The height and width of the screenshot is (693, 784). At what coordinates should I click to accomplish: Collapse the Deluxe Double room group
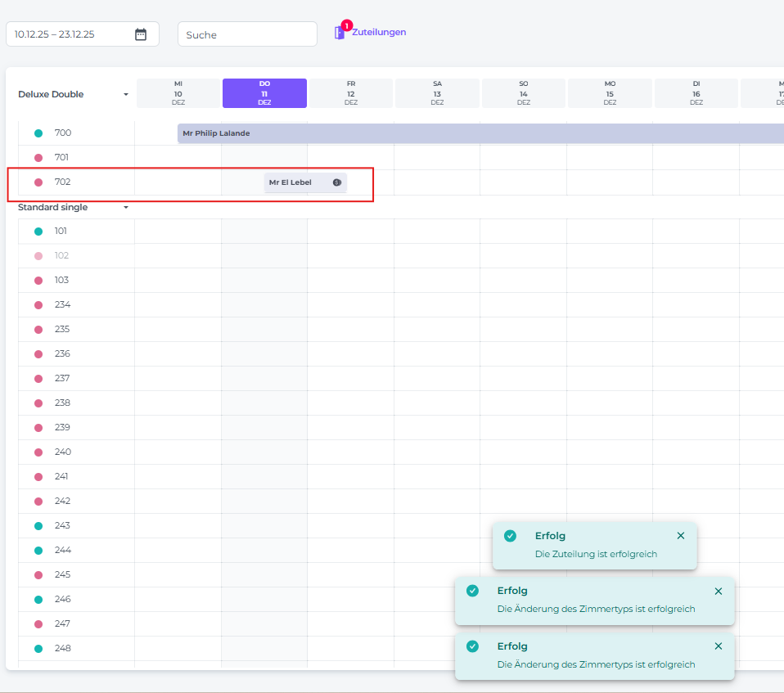126,95
